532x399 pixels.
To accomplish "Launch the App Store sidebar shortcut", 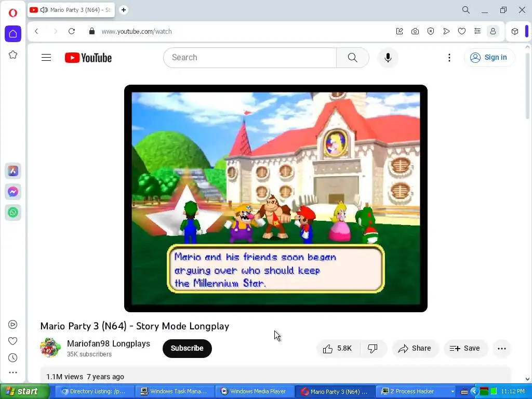I will coord(13,171).
